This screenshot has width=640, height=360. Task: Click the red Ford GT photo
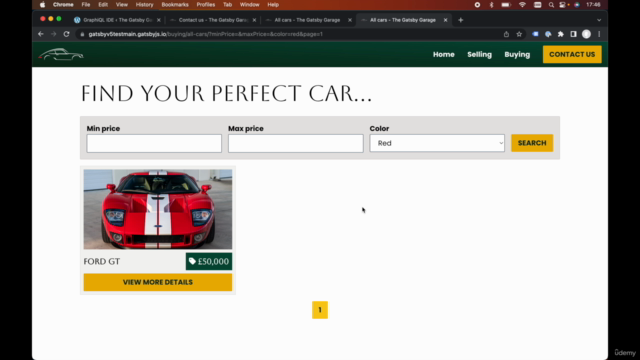tap(158, 209)
